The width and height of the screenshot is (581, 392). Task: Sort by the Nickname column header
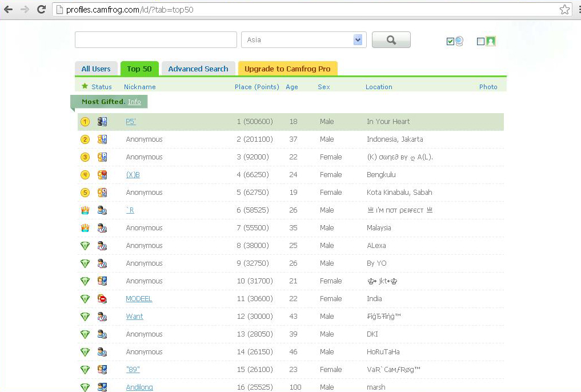point(140,87)
